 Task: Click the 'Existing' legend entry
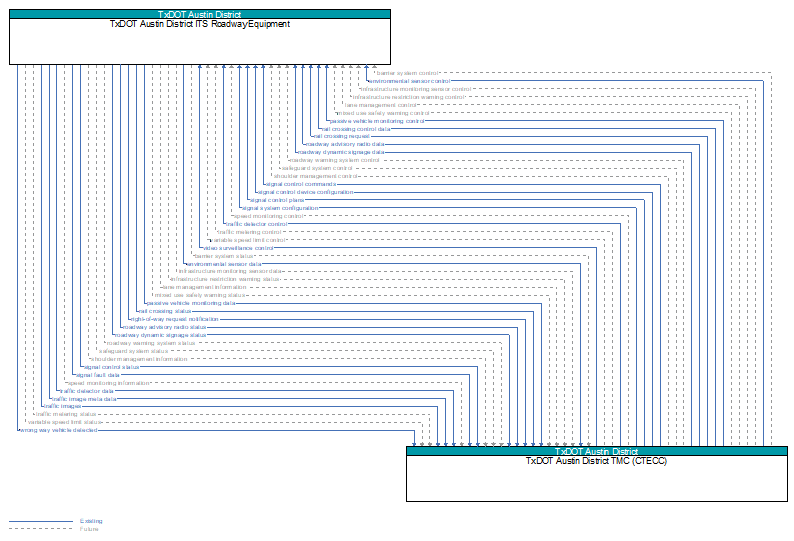(91, 521)
